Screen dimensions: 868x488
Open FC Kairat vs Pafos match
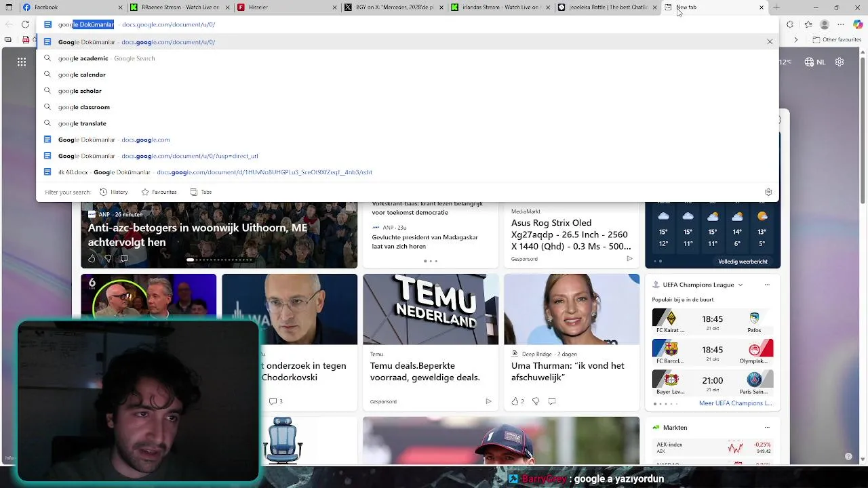713,322
